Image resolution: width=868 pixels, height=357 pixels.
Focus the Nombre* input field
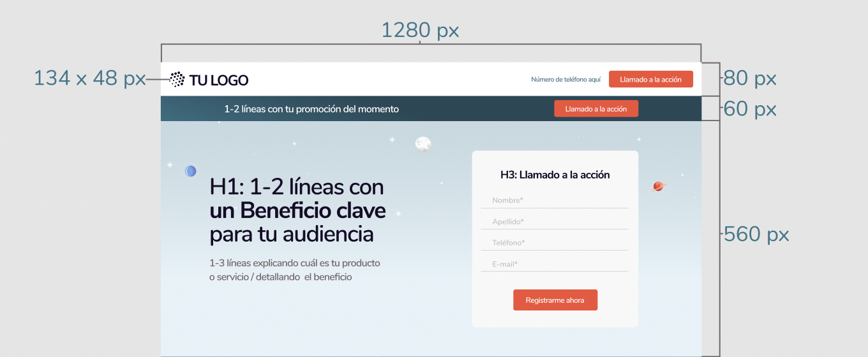(555, 200)
